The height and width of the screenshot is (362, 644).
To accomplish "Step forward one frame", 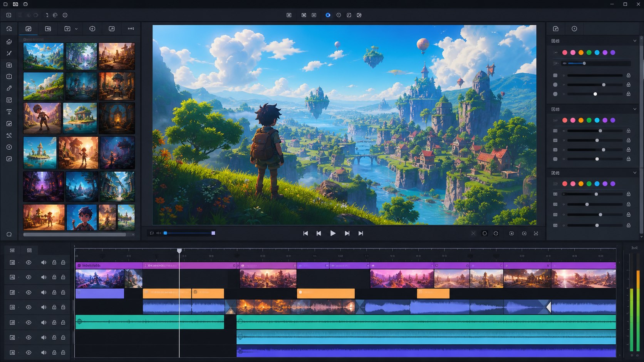I will (x=347, y=233).
